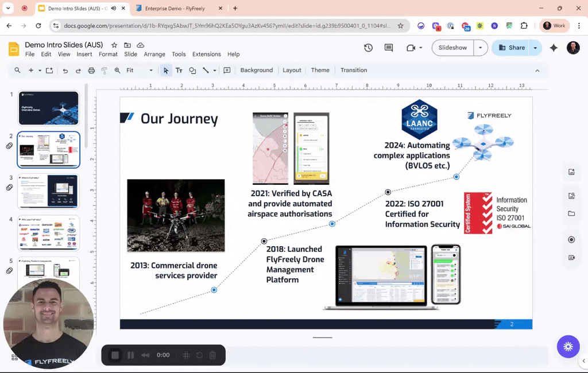Click the zoom magnifier tool

[117, 70]
